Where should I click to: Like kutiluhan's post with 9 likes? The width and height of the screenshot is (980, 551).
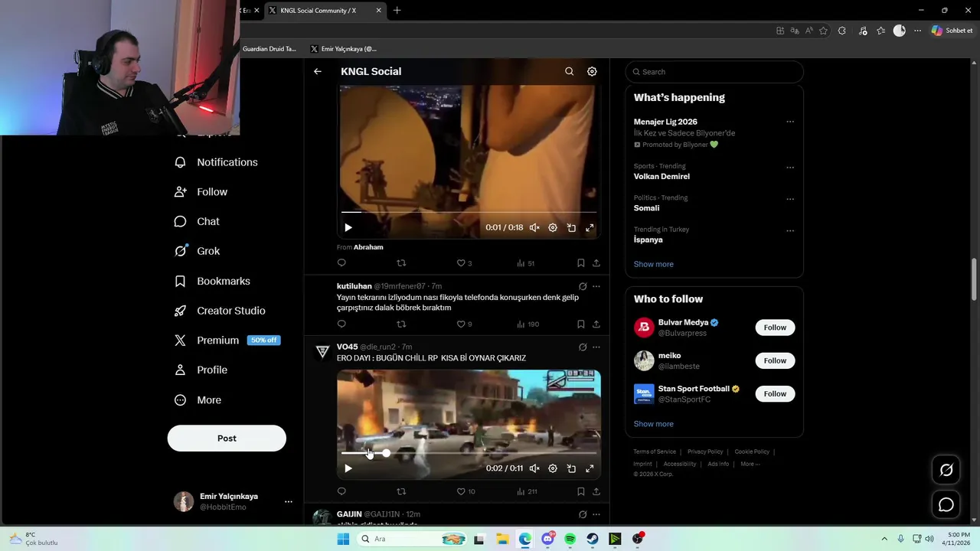[464, 324]
